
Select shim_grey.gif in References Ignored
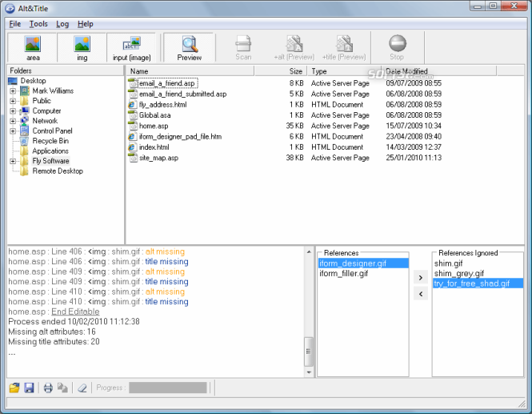tap(478, 273)
